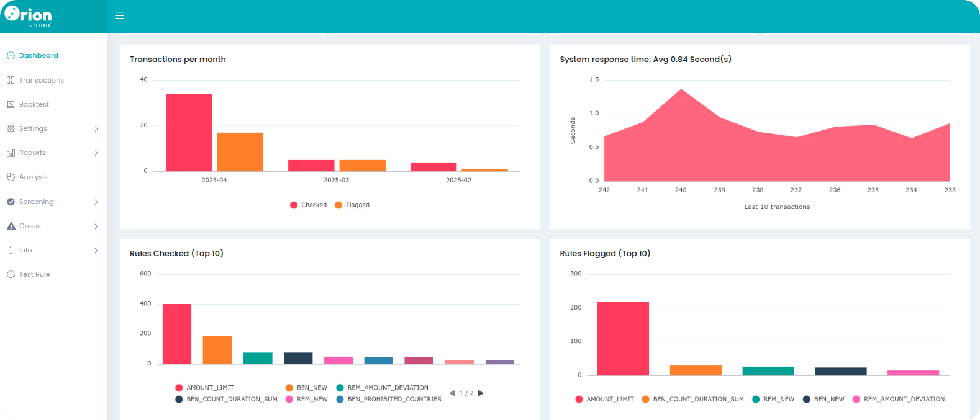
Task: Click the Backtest icon in sidebar
Action: [11, 104]
